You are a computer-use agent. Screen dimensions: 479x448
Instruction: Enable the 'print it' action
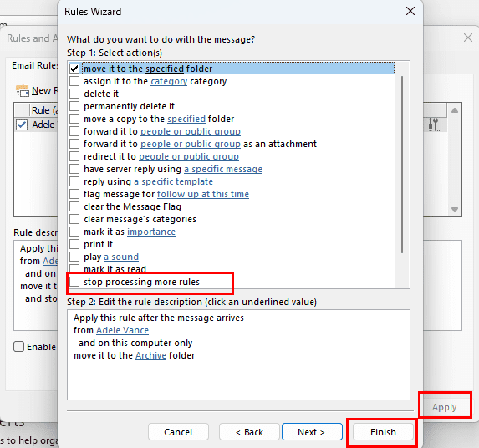(74, 244)
